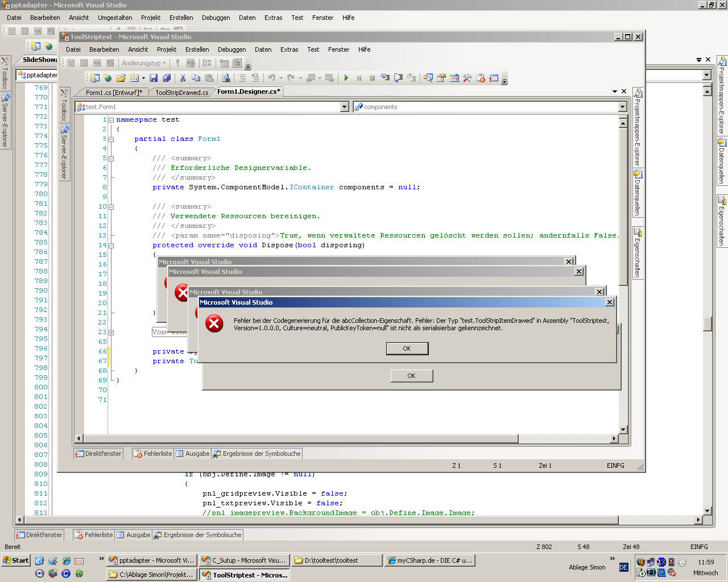This screenshot has height=582, width=728.
Task: Close the front Microsoft Visual Studio dialog
Action: tap(610, 302)
